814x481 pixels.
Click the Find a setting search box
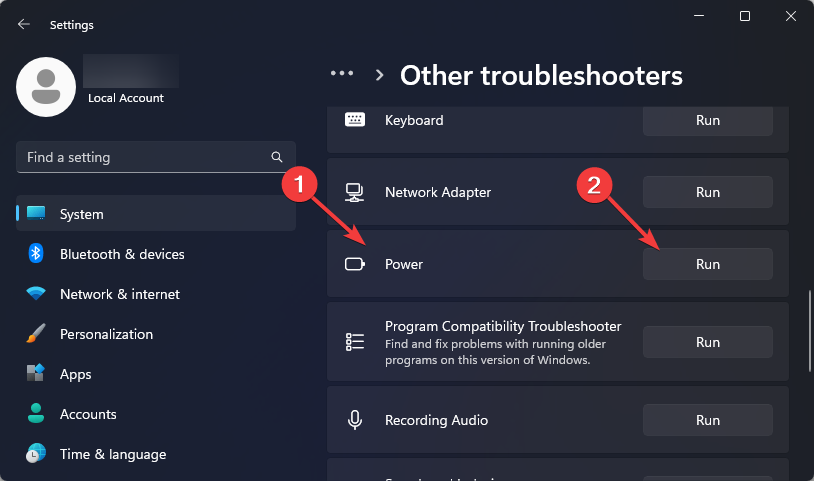point(156,157)
